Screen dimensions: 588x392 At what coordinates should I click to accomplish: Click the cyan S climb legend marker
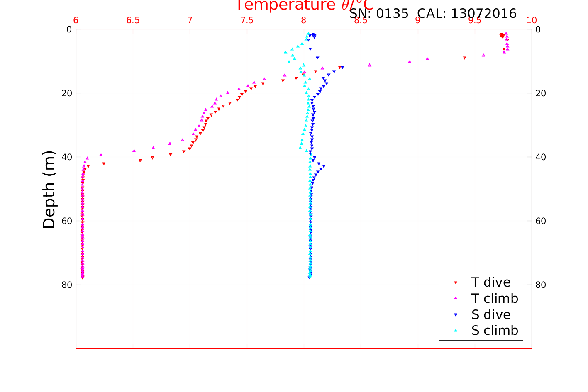[x=455, y=331]
